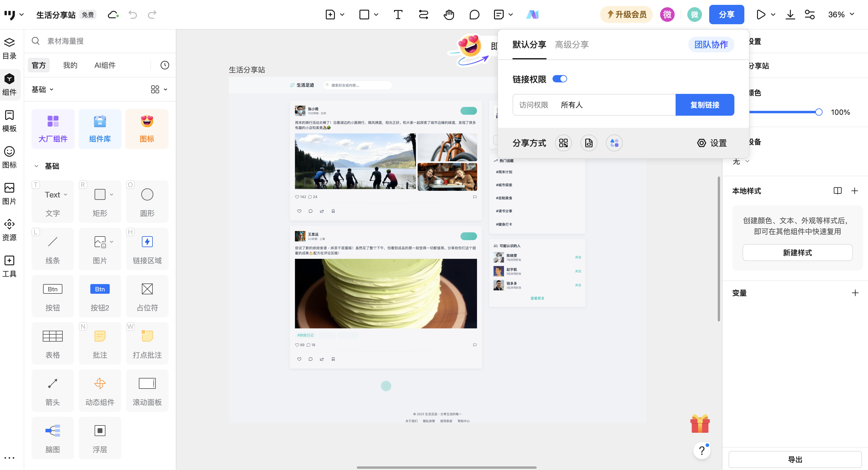Adjust the 100% opacity slider handle
The width and height of the screenshot is (868, 470).
(819, 112)
